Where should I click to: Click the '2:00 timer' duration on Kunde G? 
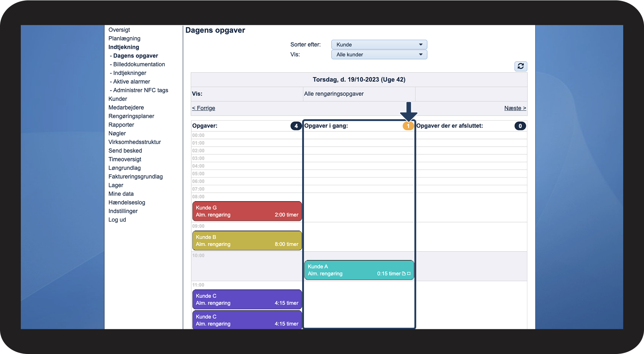286,215
